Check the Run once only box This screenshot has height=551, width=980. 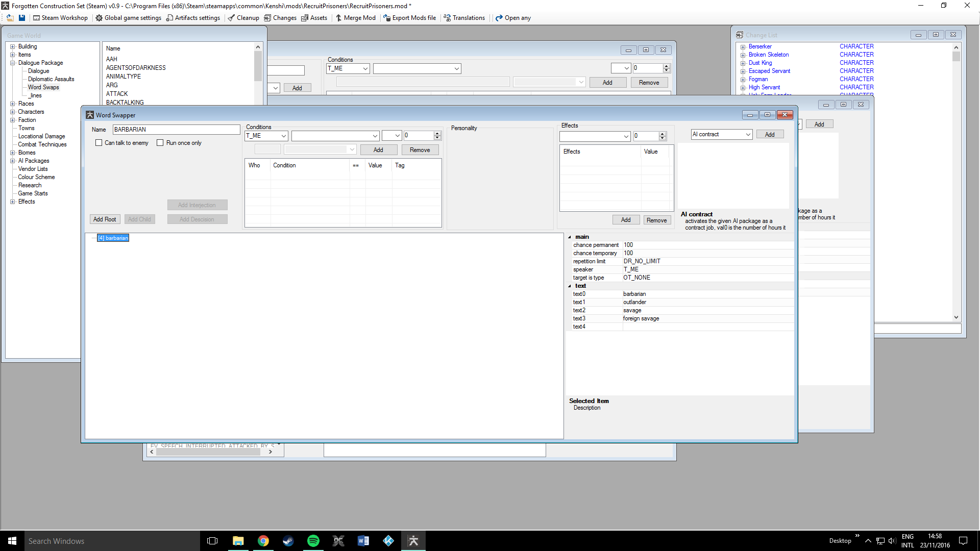(160, 143)
